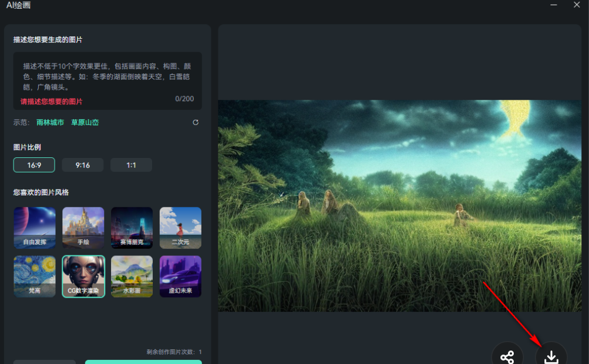Viewport: 589px width, 364px height.
Task: Open the 雨林城市 example prompt
Action: (x=49, y=122)
